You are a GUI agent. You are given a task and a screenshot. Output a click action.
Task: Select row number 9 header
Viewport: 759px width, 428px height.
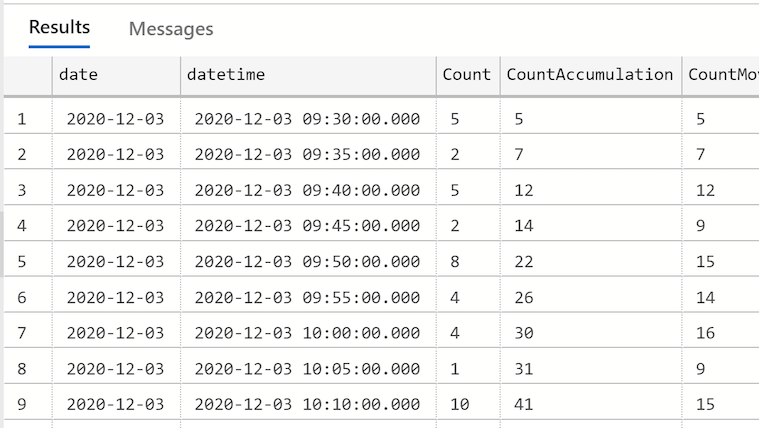[x=28, y=404]
